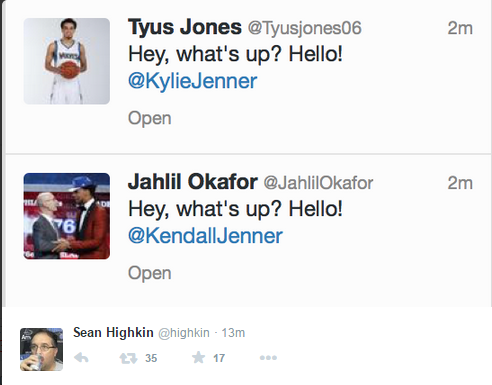
Task: Click the @highkin handle
Action: click(184, 333)
